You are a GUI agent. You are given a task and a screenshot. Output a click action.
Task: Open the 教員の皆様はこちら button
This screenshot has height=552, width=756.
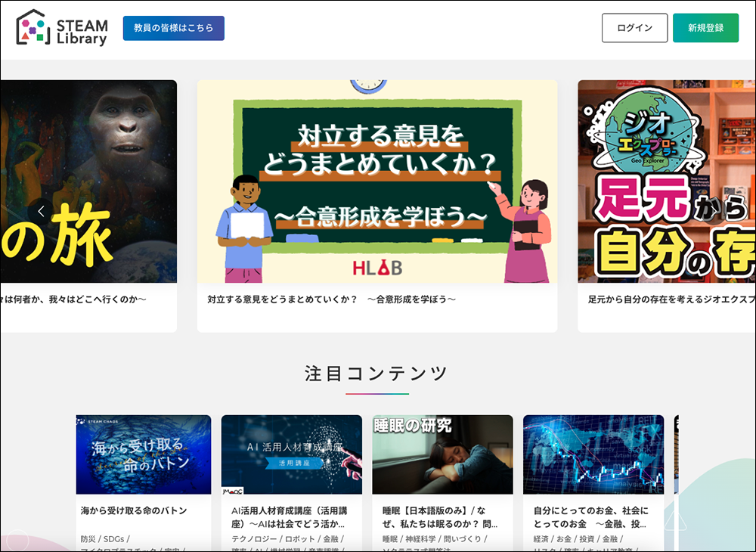(174, 28)
